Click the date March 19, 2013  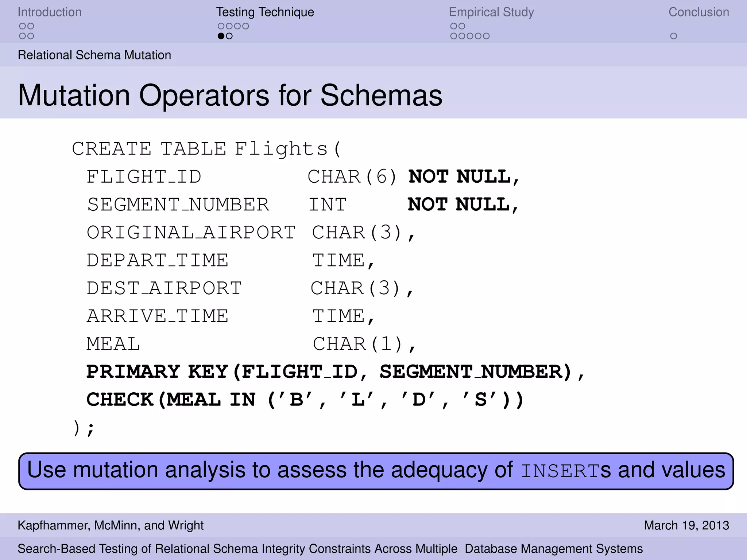[x=686, y=525]
